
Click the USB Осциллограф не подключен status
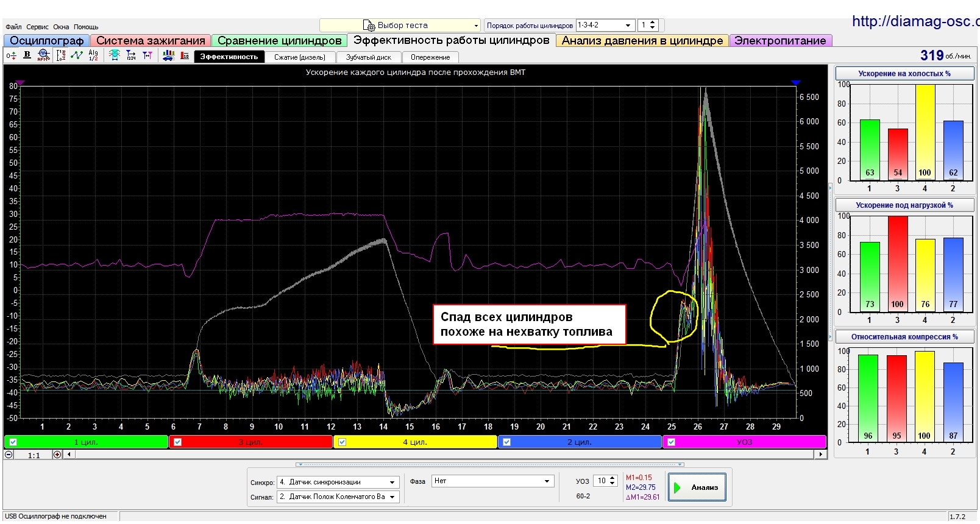pyautogui.click(x=55, y=516)
